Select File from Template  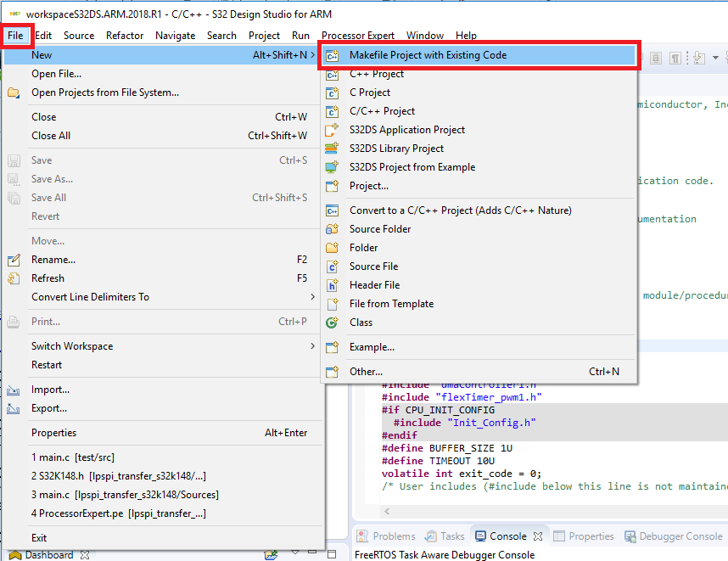479,304
